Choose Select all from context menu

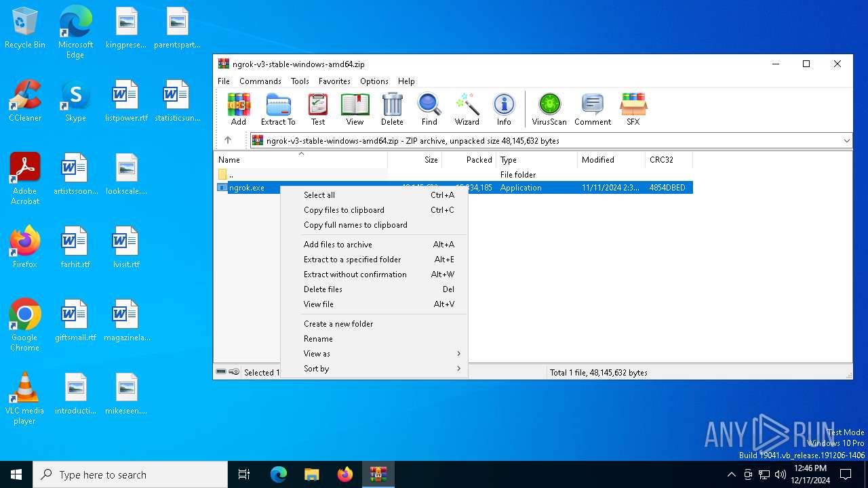click(x=374, y=195)
